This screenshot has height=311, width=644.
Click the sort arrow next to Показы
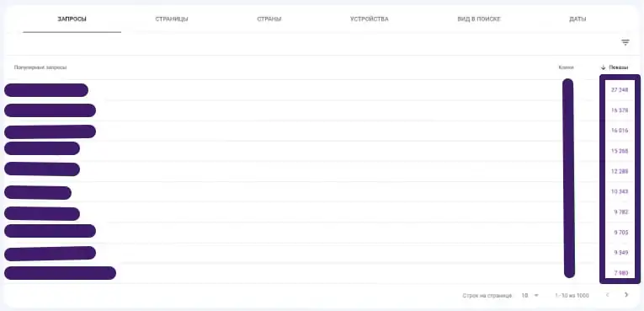click(603, 67)
